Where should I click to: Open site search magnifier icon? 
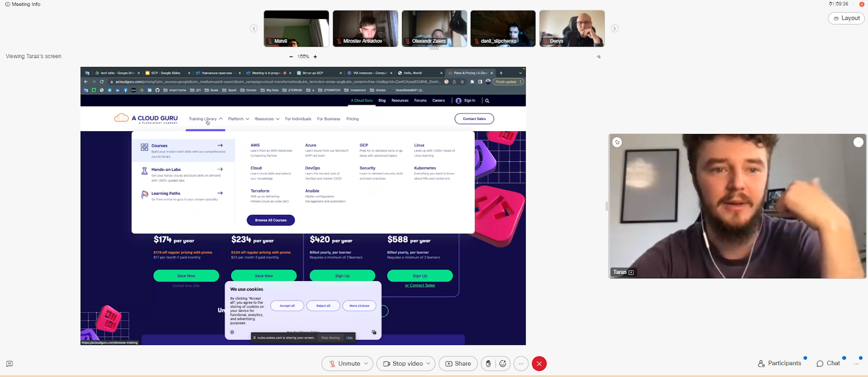(487, 101)
